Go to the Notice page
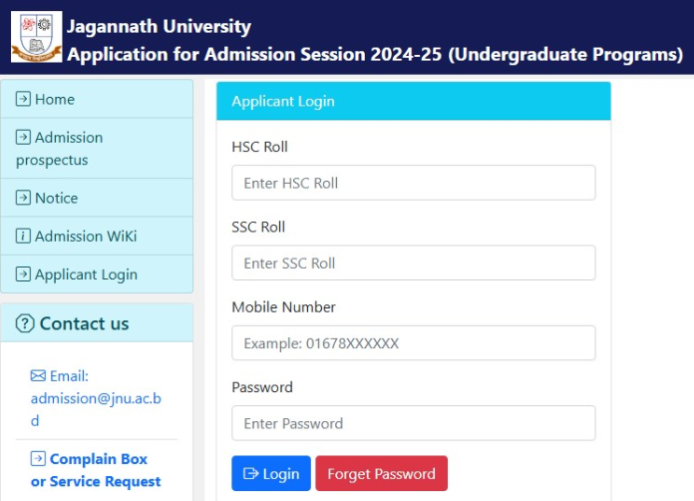694x501 pixels. (x=97, y=198)
